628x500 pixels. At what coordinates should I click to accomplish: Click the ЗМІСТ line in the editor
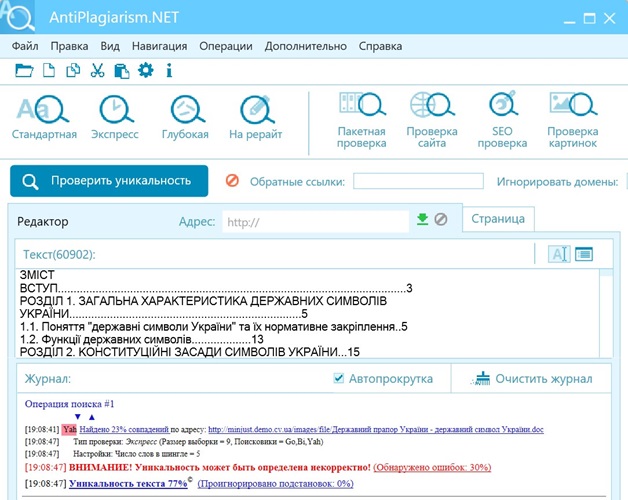pos(37,275)
